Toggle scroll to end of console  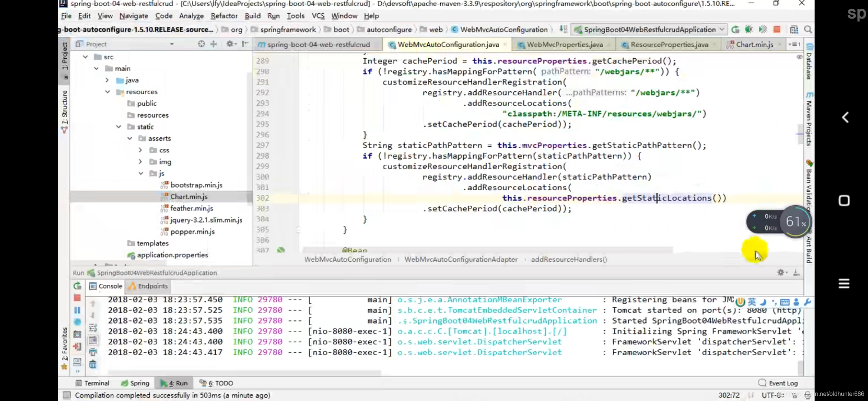coord(93,340)
